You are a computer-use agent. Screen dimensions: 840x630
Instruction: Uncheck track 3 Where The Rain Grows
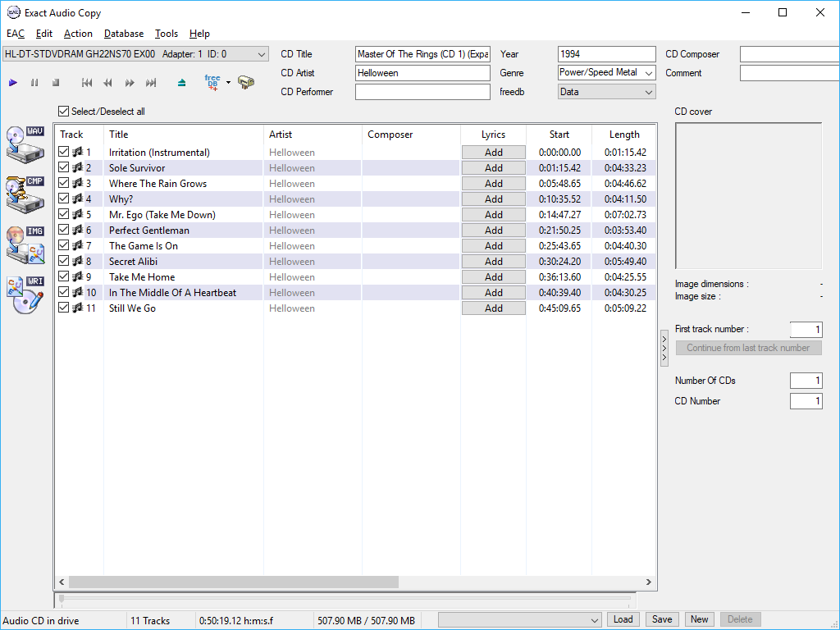63,183
